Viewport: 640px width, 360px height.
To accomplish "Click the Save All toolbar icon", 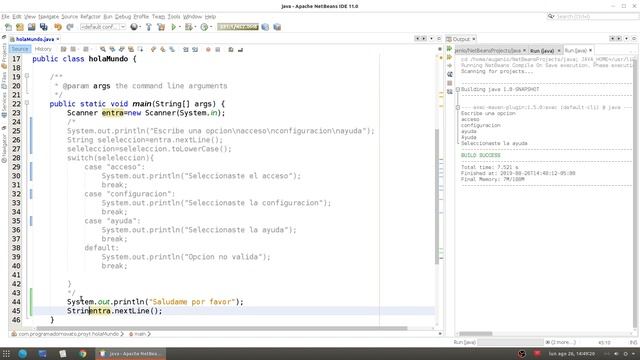I will click(44, 27).
